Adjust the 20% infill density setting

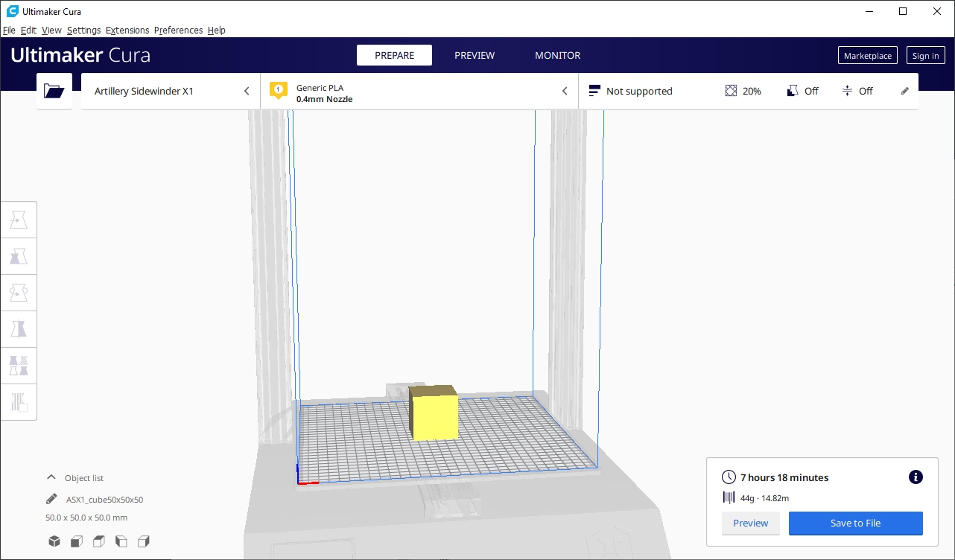click(743, 91)
